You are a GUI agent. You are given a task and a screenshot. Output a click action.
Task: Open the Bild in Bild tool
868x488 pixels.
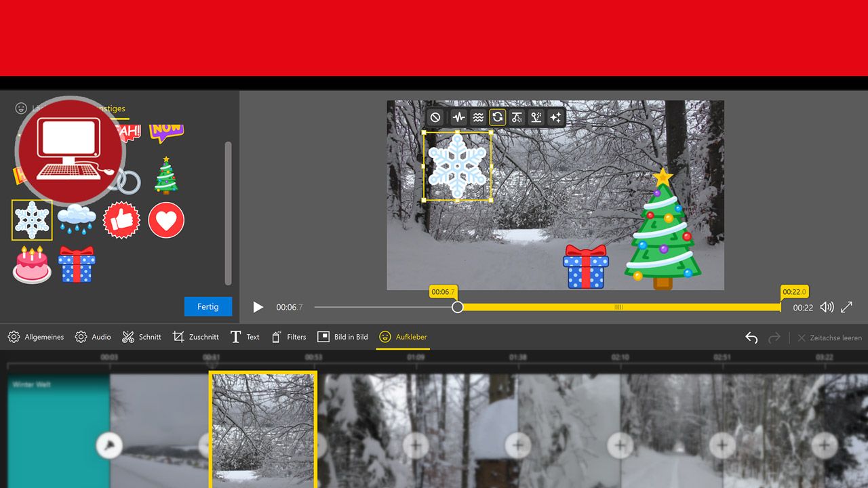click(x=342, y=337)
